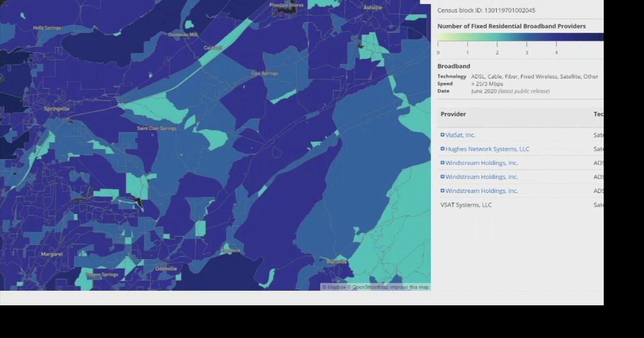Open the second Windstream Holdings, Inc. link
Image resolution: width=644 pixels, height=338 pixels.
coord(481,177)
